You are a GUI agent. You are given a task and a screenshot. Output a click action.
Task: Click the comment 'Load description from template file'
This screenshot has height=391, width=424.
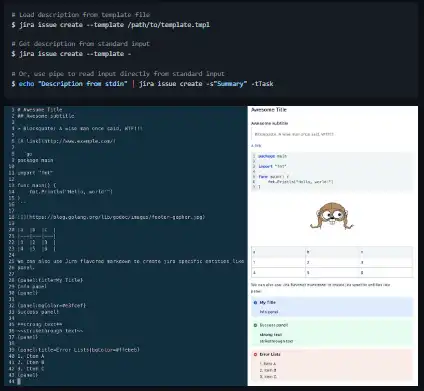pyautogui.click(x=81, y=15)
